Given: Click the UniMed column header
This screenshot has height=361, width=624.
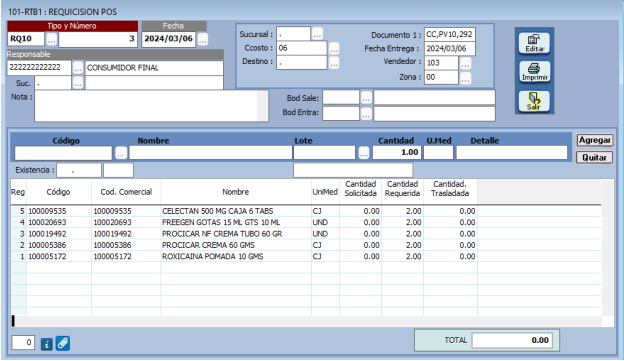Looking at the screenshot, I should coord(325,192).
